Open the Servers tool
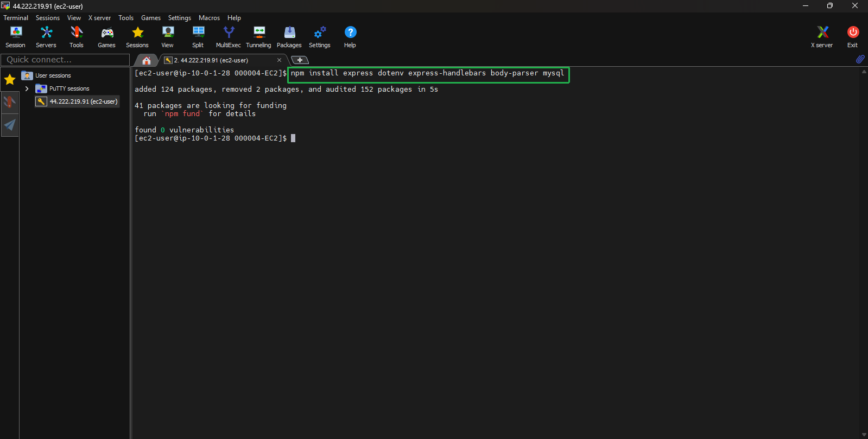This screenshot has width=868, height=439. pos(46,37)
